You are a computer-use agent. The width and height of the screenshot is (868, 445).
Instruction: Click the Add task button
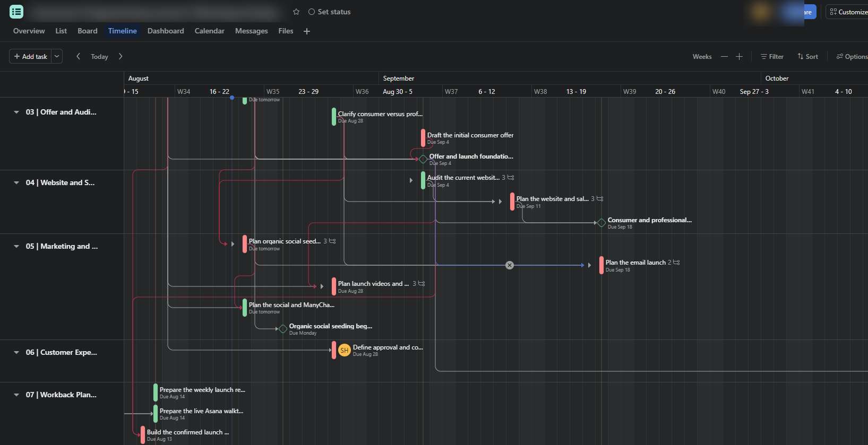click(x=31, y=56)
